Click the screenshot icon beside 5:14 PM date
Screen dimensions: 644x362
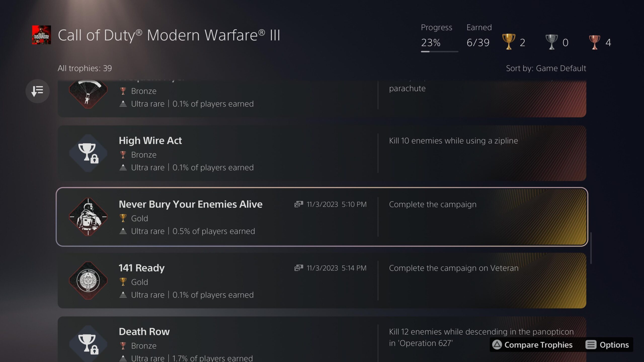pyautogui.click(x=299, y=268)
